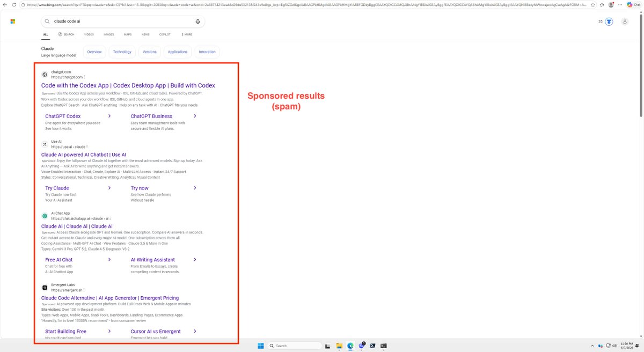Screen dimensions: 644x352
Task: Open the clock showing 11:20 PM
Action: point(626,346)
